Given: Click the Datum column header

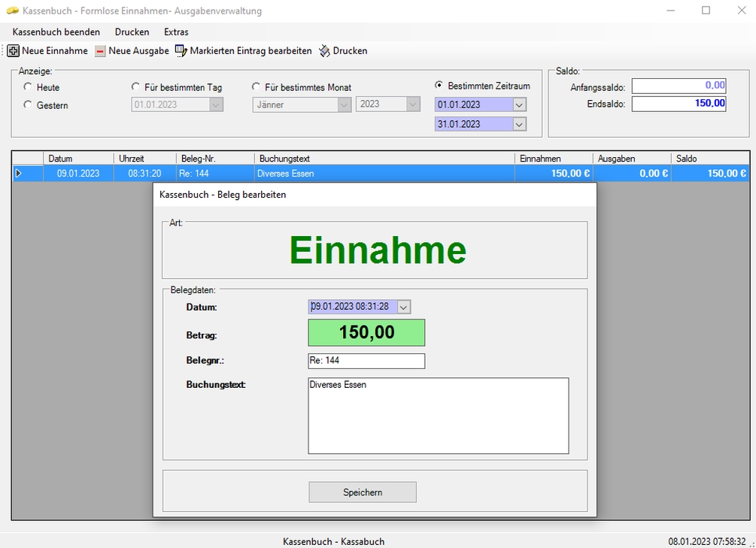Looking at the screenshot, I should pyautogui.click(x=78, y=159).
